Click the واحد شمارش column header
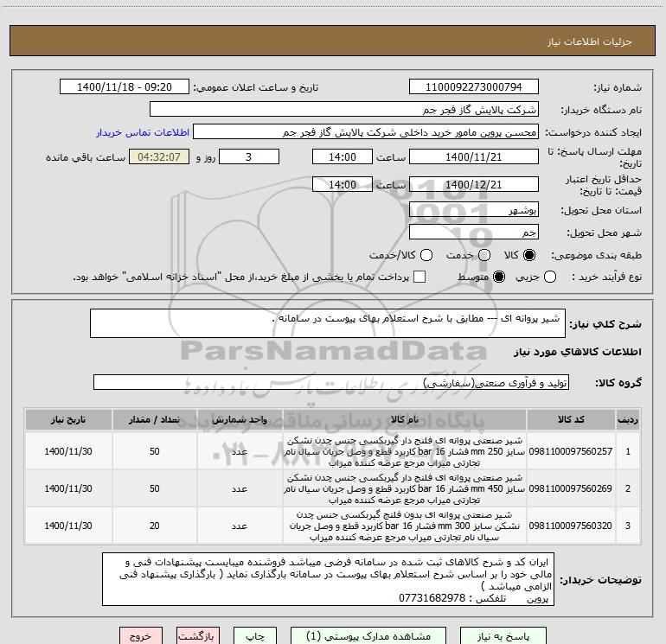Image resolution: width=666 pixels, height=644 pixels. 240,419
